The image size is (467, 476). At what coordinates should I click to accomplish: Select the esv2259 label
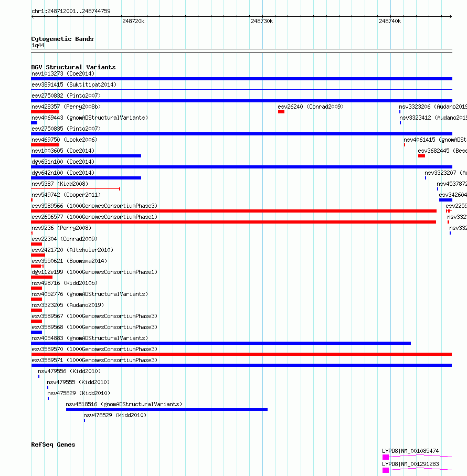click(457, 206)
